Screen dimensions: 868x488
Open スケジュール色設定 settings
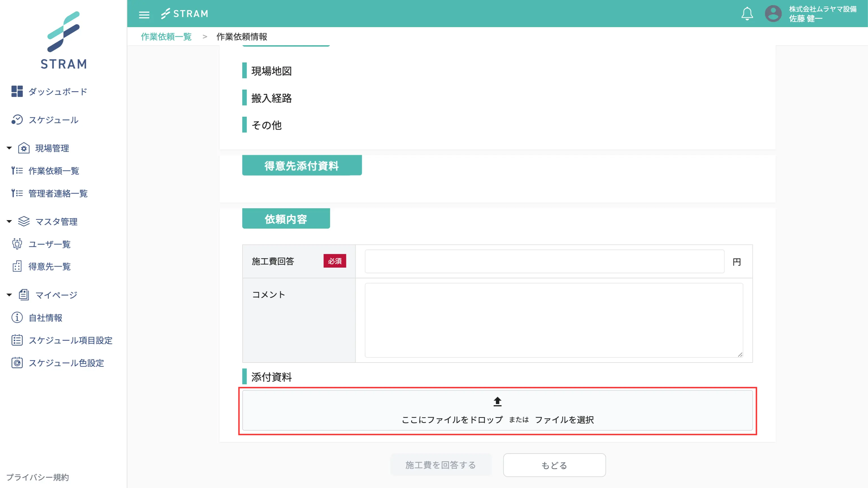point(66,363)
